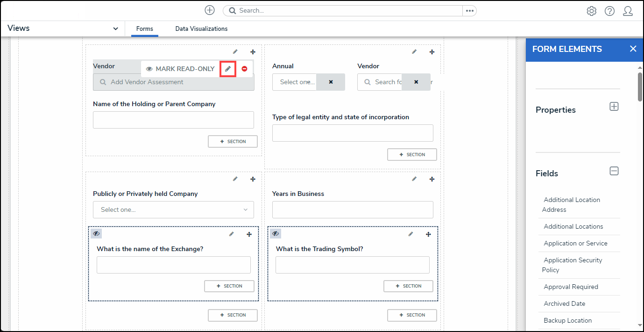644x332 pixels.
Task: Click the search ellipsis options button
Action: click(469, 11)
